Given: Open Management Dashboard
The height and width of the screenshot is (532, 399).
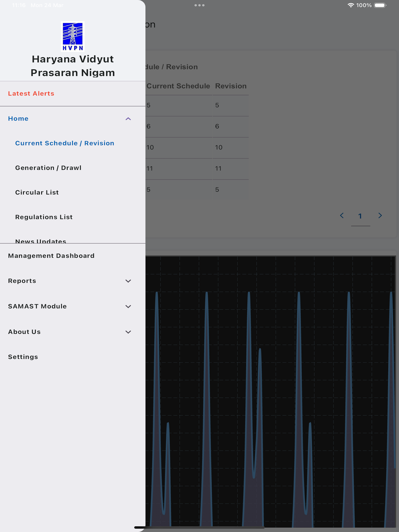Looking at the screenshot, I should pos(51,256).
